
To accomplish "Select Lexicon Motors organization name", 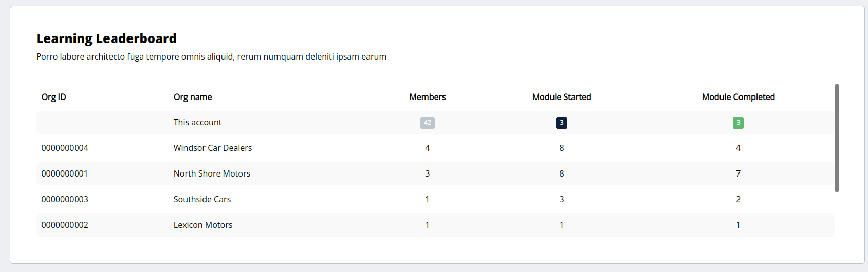I will (203, 225).
